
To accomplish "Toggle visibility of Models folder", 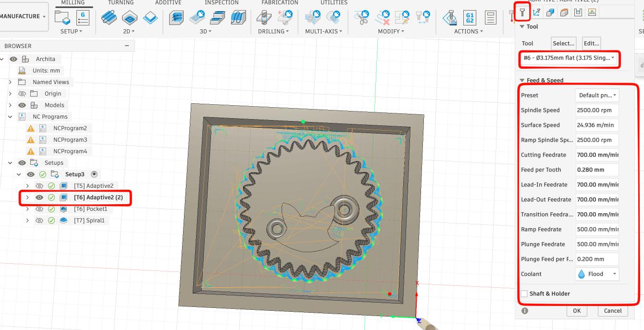I will pyautogui.click(x=22, y=105).
